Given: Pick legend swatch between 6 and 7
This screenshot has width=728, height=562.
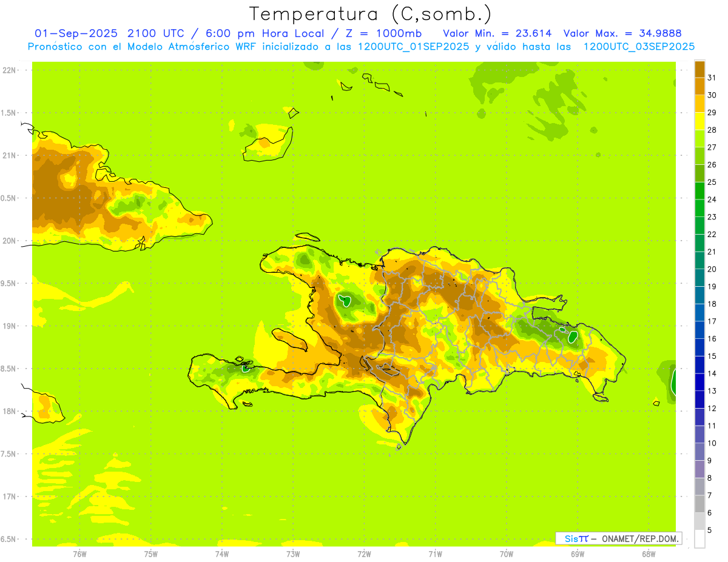Looking at the screenshot, I should pos(699,504).
